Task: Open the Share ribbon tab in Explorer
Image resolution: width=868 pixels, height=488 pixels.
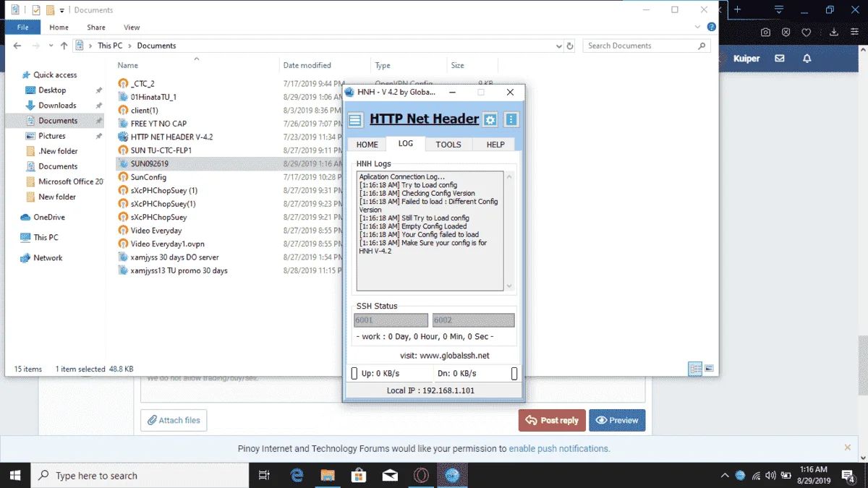Action: [x=96, y=27]
